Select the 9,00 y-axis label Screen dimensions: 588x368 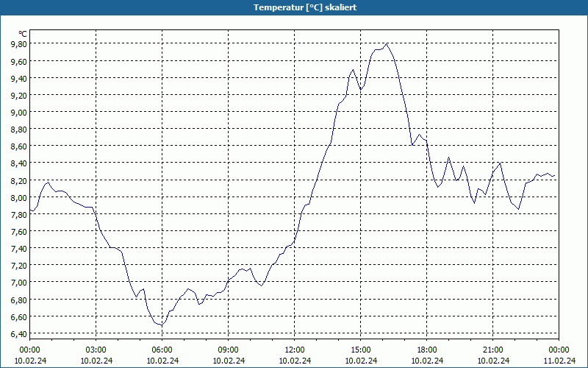(19, 113)
